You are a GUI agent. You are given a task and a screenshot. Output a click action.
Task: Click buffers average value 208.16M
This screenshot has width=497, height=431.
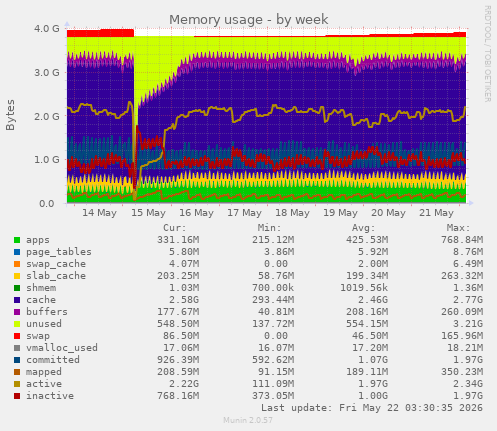(367, 312)
